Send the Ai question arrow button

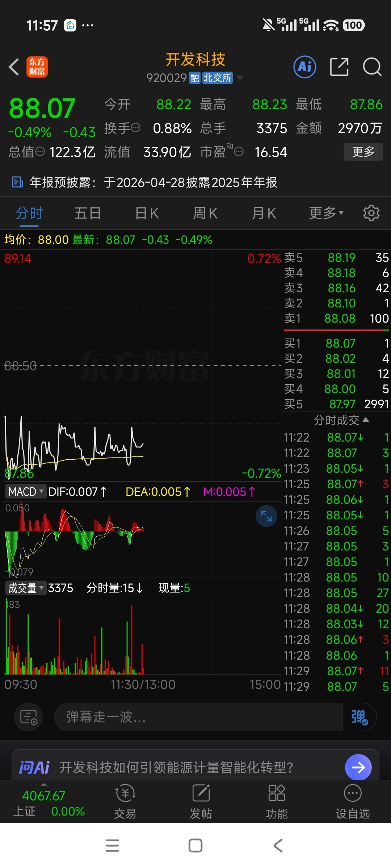(358, 767)
